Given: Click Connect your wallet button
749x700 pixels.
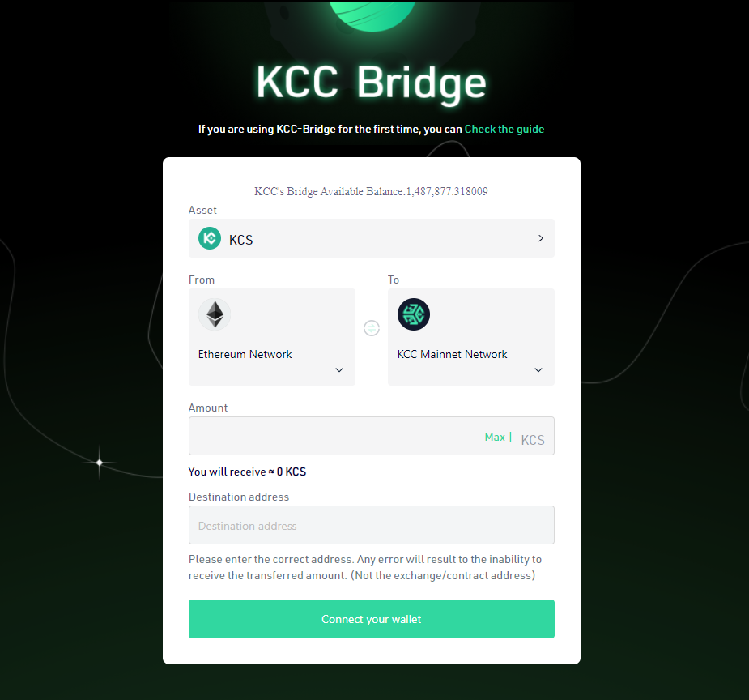Looking at the screenshot, I should click(x=372, y=619).
